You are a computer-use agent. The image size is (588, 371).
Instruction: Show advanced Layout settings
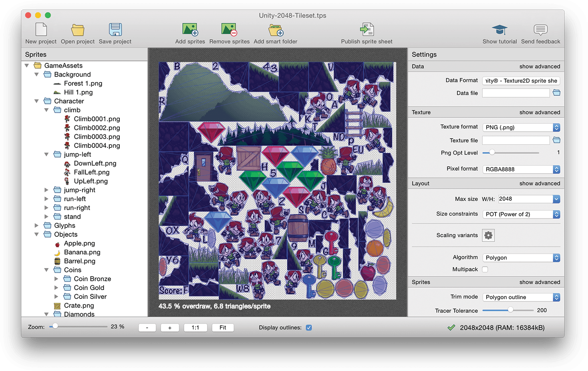tap(540, 183)
